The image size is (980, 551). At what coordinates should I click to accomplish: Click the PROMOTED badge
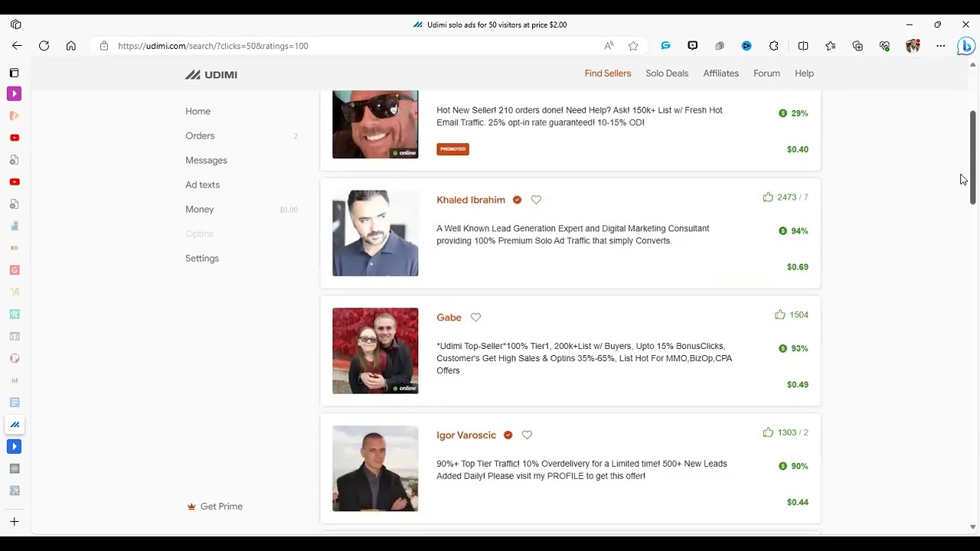click(452, 149)
